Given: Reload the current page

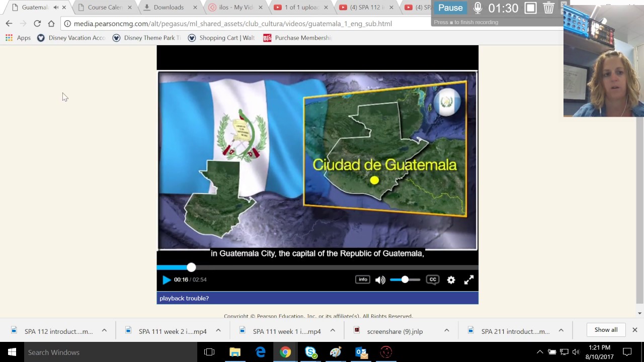Looking at the screenshot, I should [37, 24].
